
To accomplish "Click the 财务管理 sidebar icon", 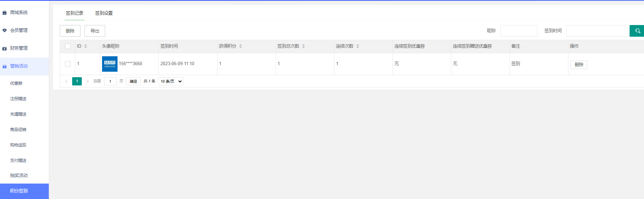I will 4,48.
